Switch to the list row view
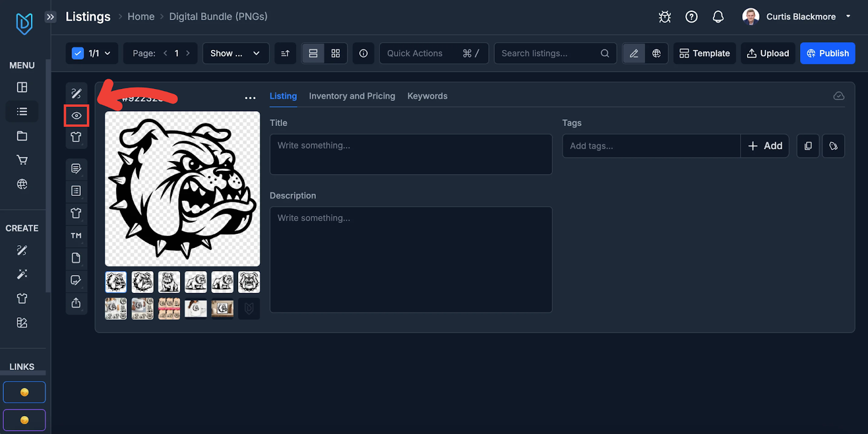This screenshot has height=434, width=868. pyautogui.click(x=313, y=53)
